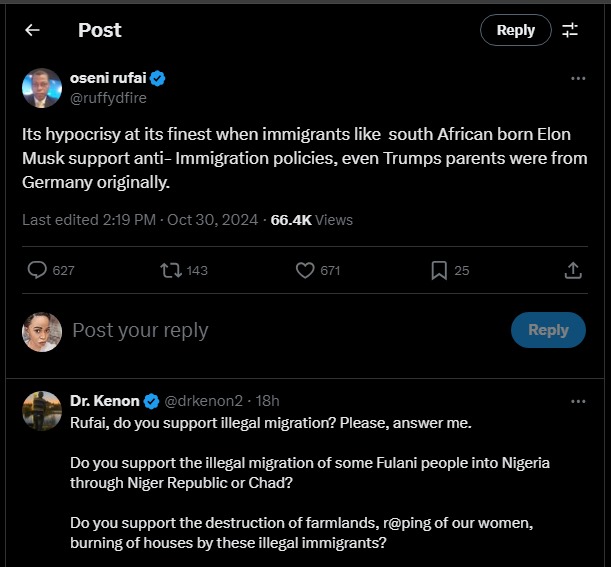Repost the post using the retweet icon
This screenshot has width=611, height=567.
171,270
